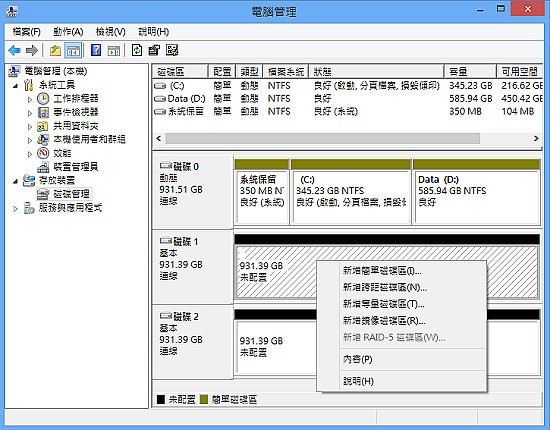
Task: Collapse the 系統工具 tree node
Action: pyautogui.click(x=15, y=86)
